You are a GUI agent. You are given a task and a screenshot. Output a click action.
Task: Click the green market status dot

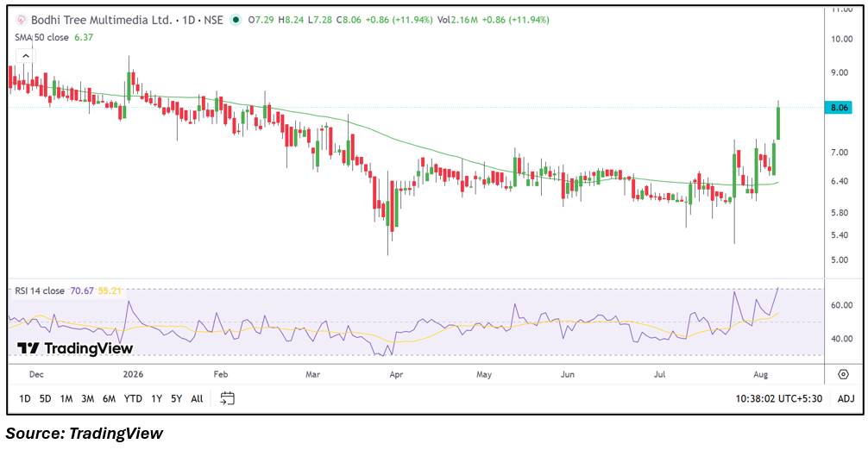coord(236,20)
